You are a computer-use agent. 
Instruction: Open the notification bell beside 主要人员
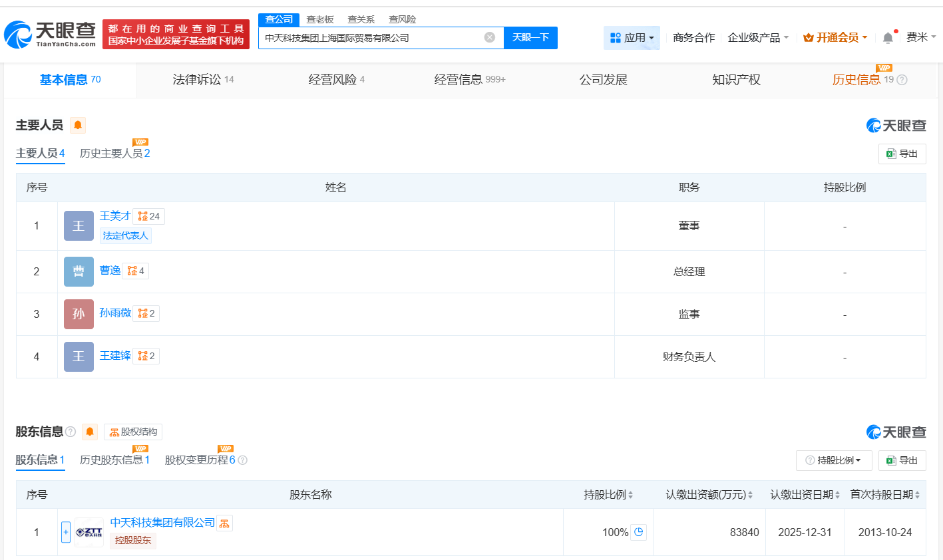tap(78, 125)
